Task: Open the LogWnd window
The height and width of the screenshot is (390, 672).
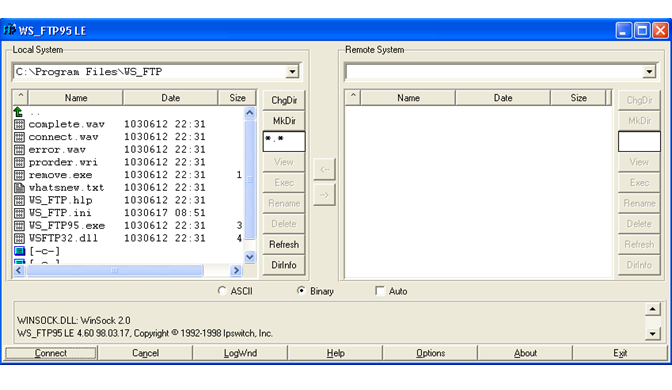Action: point(240,353)
